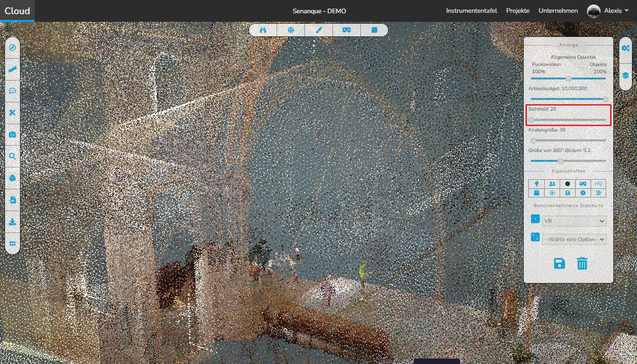The height and width of the screenshot is (364, 637).
Task: Select the ruler measurement tool
Action: point(12,70)
